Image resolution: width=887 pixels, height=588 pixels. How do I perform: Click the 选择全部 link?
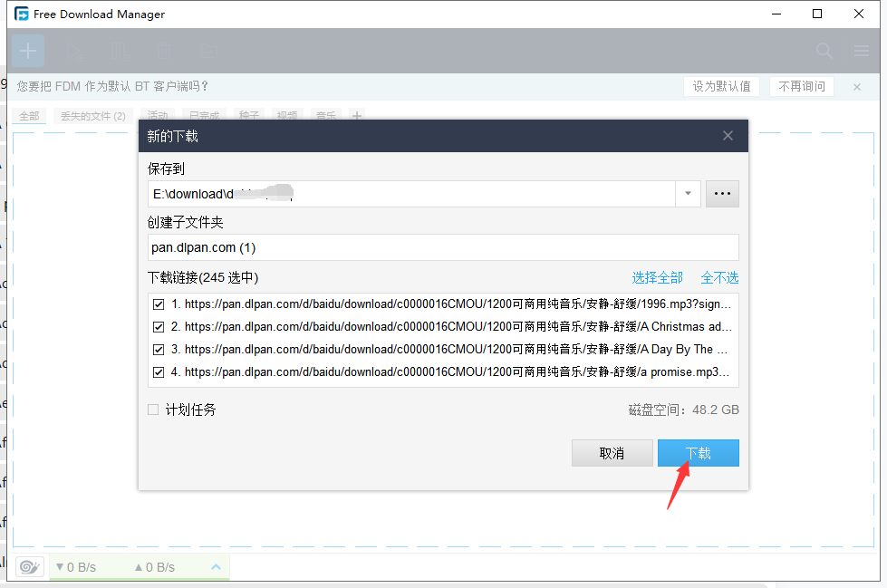pos(657,278)
